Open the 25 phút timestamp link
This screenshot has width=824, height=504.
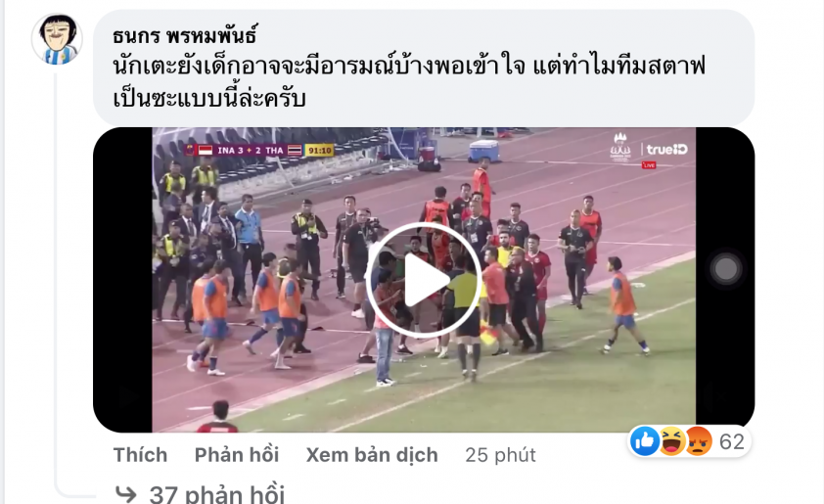pyautogui.click(x=500, y=455)
